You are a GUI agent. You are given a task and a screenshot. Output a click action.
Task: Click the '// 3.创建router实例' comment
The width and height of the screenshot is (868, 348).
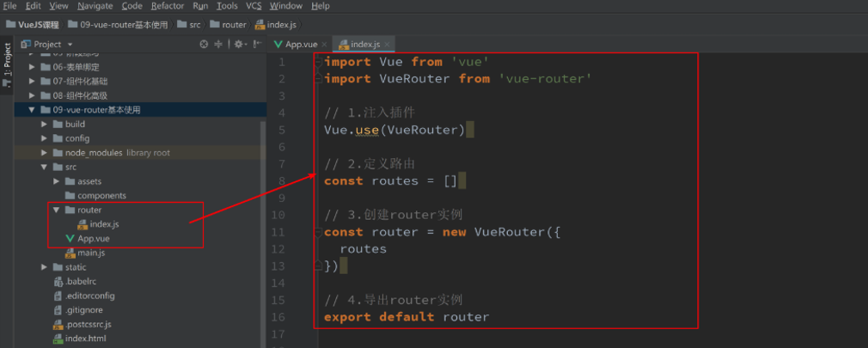[x=394, y=215]
